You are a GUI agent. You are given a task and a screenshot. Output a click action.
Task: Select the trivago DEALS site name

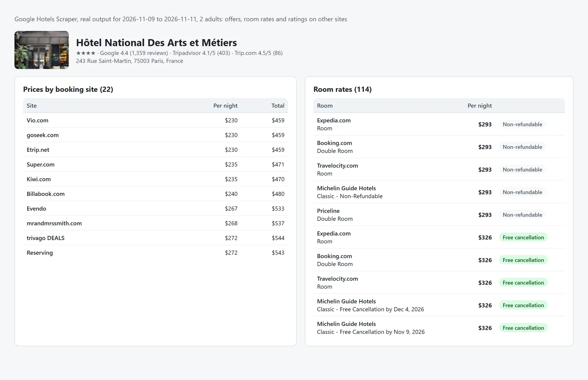pyautogui.click(x=45, y=238)
